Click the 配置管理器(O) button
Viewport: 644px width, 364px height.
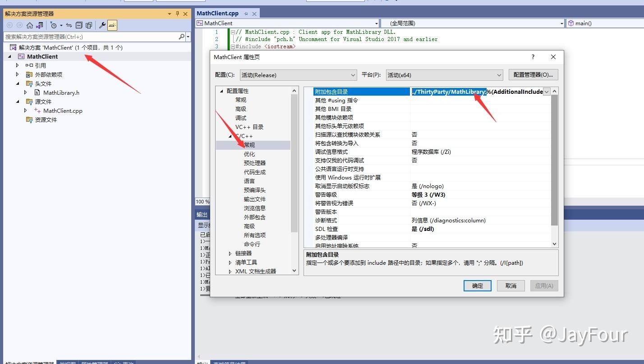click(x=533, y=74)
